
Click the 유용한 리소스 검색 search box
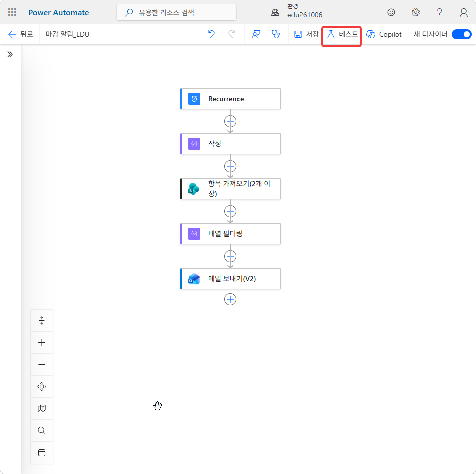click(177, 12)
